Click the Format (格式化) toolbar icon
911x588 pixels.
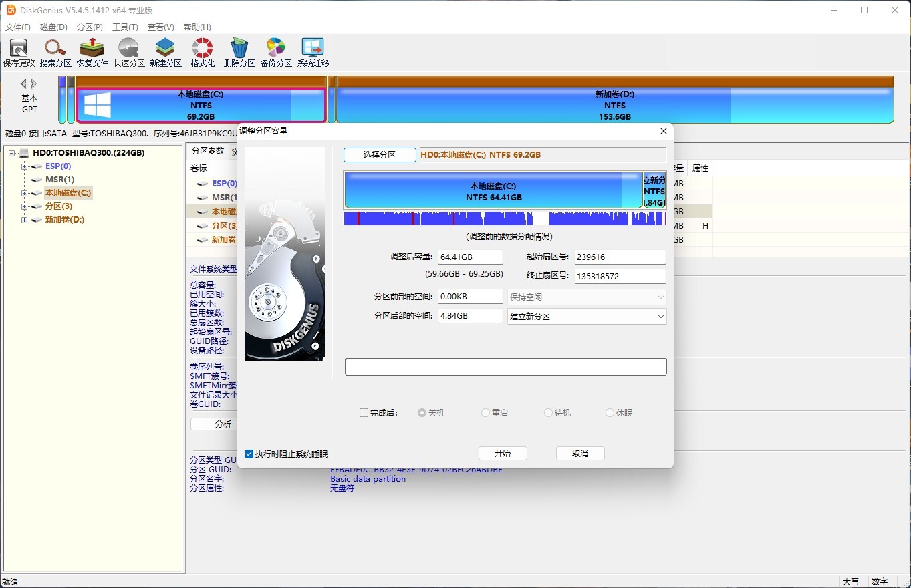[x=203, y=53]
